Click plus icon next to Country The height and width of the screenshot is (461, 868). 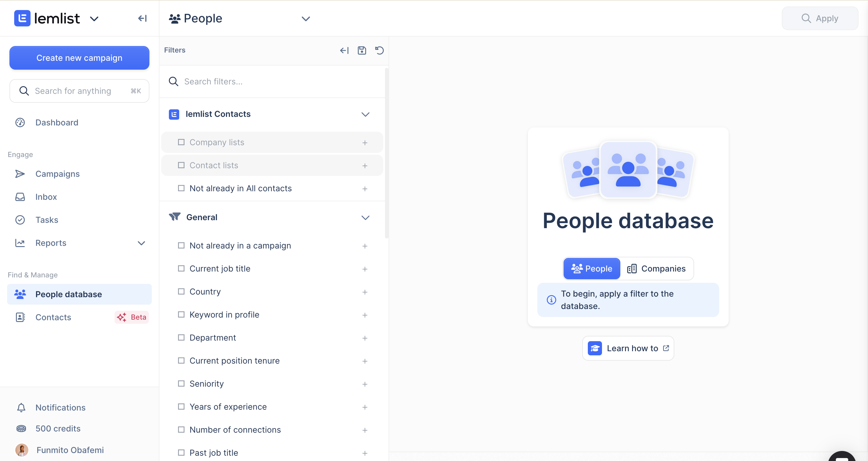pyautogui.click(x=365, y=292)
